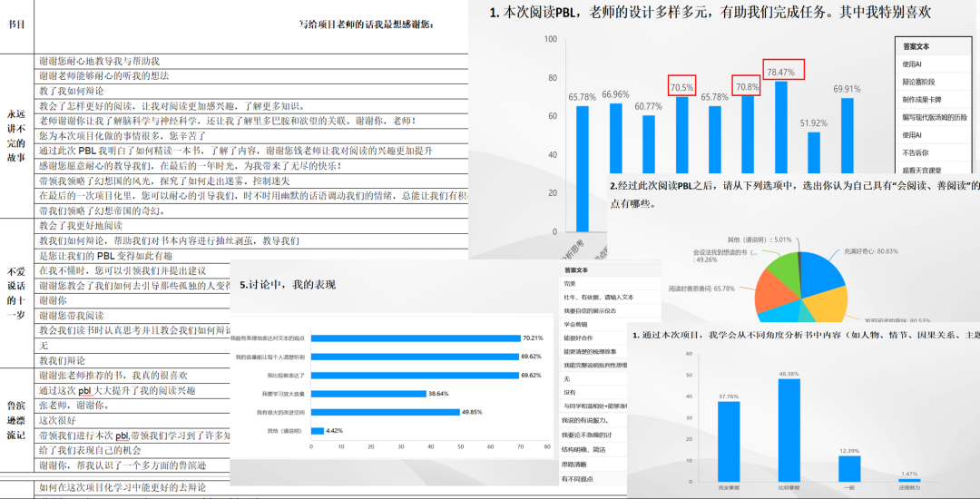Click the "37.76%" bar label
Viewport: 980px width, 499px height.
point(728,396)
